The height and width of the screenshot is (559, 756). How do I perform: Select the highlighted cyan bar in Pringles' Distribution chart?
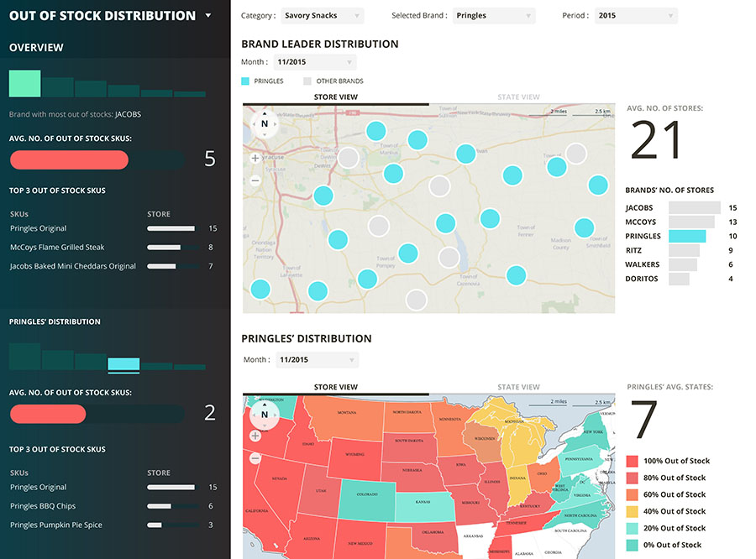[124, 365]
